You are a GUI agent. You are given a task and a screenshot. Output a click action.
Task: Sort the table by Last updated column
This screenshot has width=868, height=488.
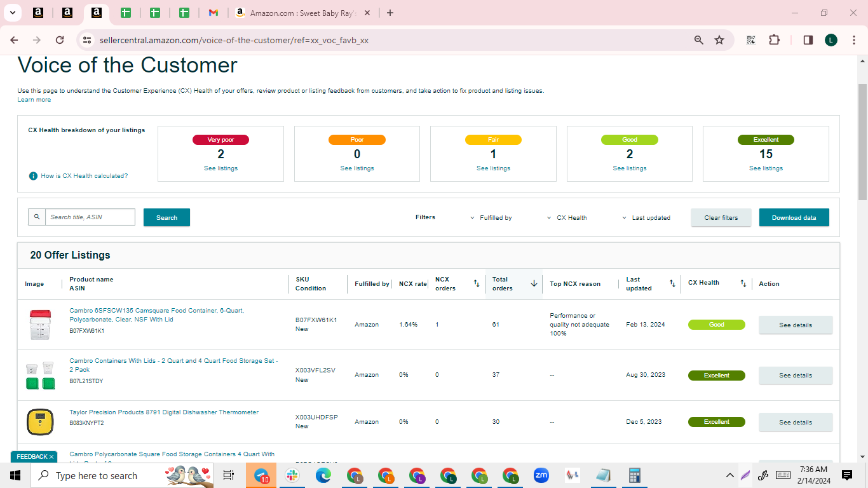(672, 283)
